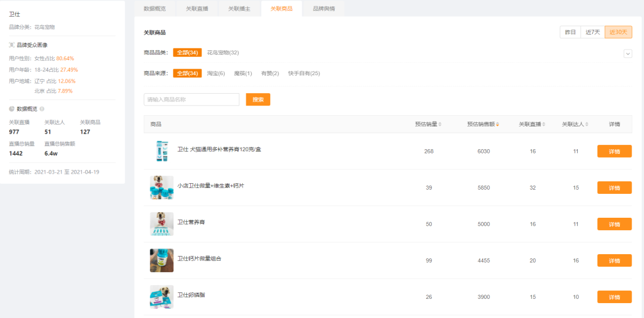Screen dimensions: 644x318
Task: Click the 搜索 button
Action: 258,100
